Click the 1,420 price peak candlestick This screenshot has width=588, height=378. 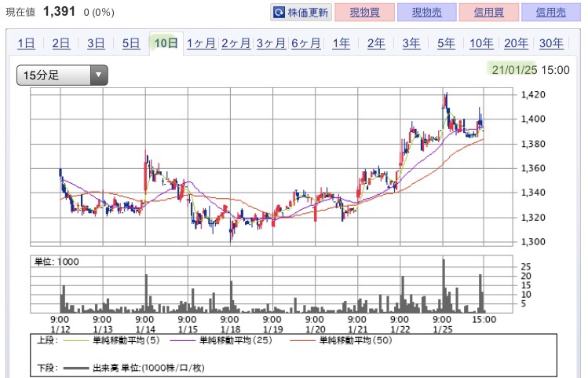pos(445,101)
